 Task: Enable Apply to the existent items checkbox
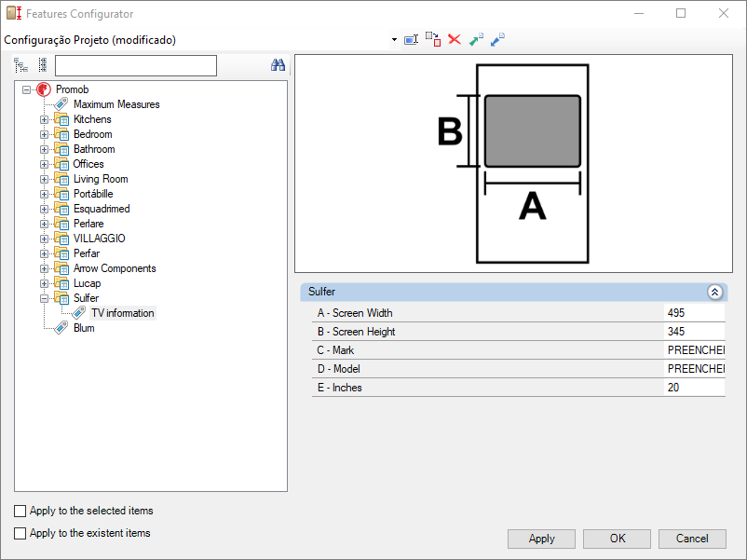coord(20,533)
